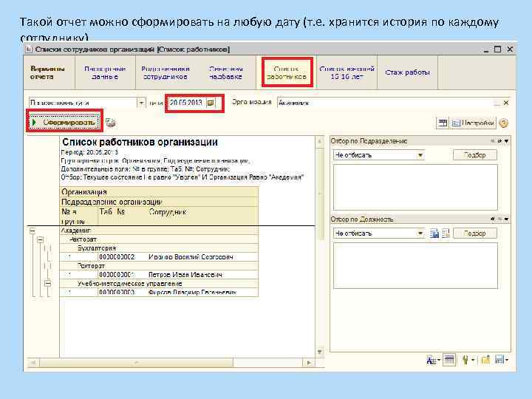Open the Организация selection ellipsis button
The width and height of the screenshot is (532, 399).
click(497, 103)
